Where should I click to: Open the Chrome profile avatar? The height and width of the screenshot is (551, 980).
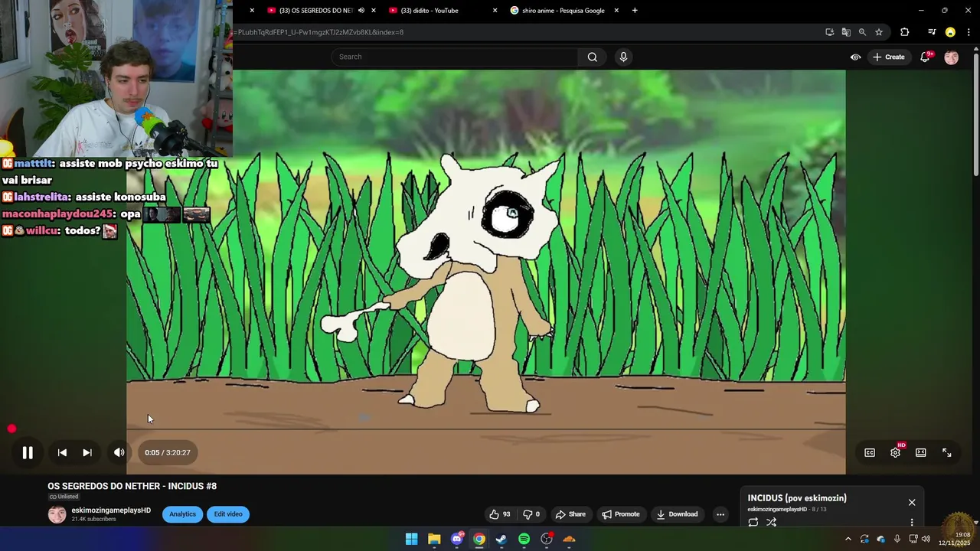950,32
